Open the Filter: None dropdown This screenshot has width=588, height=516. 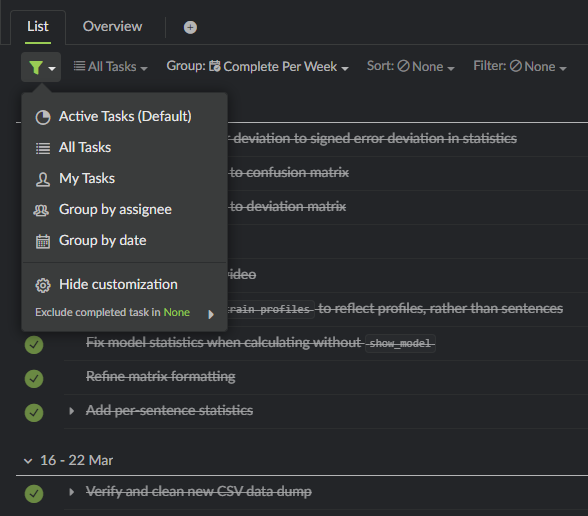pos(520,66)
